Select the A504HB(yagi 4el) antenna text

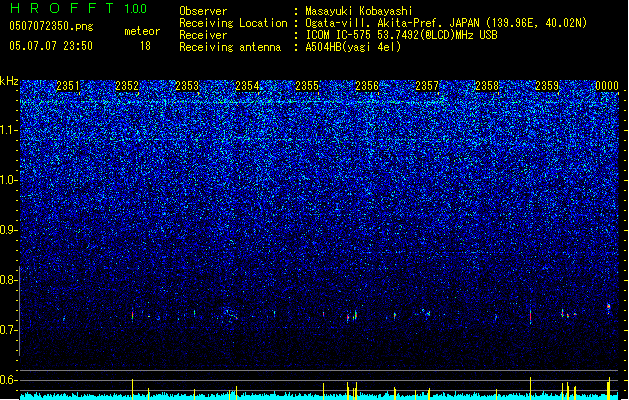[x=353, y=47]
